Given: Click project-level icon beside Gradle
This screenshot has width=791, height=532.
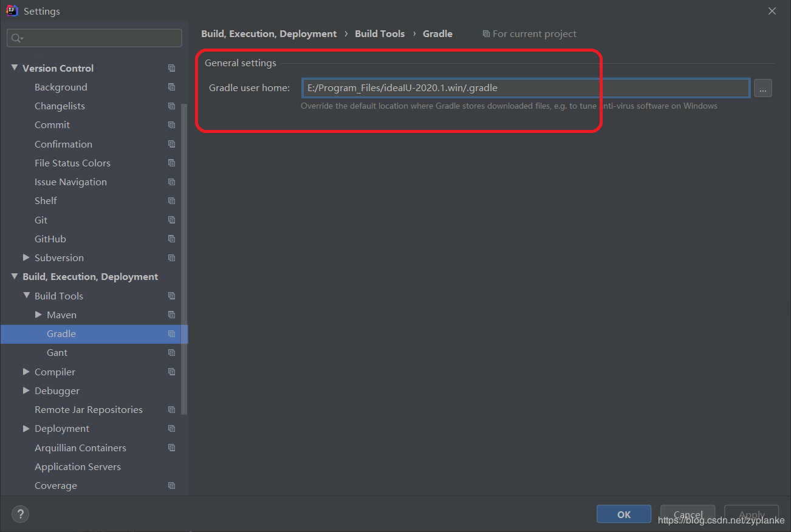Looking at the screenshot, I should pos(172,333).
